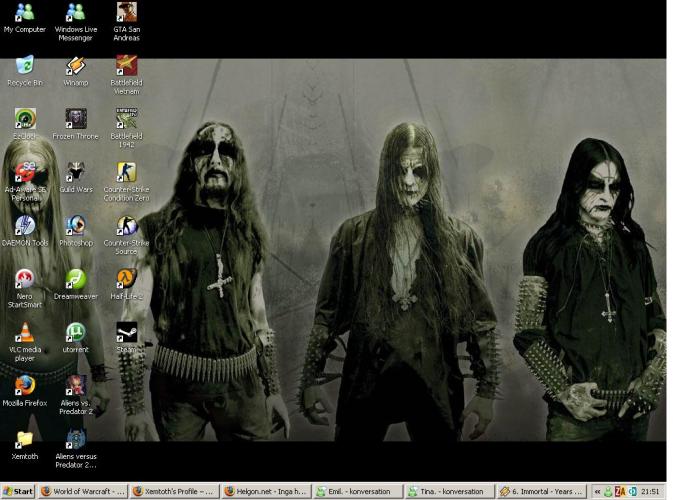This screenshot has width=673, height=500.
Task: Click the Dreamweaver desktop icon
Action: pos(76,280)
